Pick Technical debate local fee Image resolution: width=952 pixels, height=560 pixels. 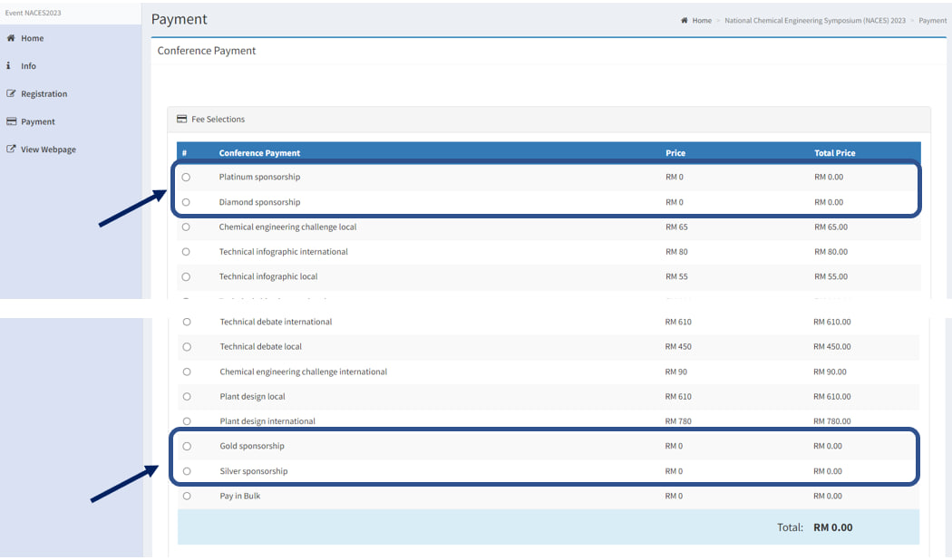point(187,346)
